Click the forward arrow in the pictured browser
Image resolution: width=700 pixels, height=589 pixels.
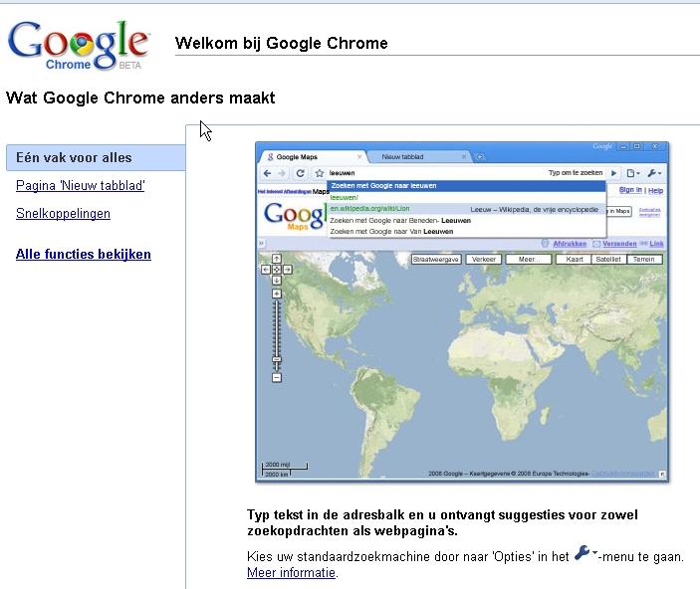pos(282,173)
